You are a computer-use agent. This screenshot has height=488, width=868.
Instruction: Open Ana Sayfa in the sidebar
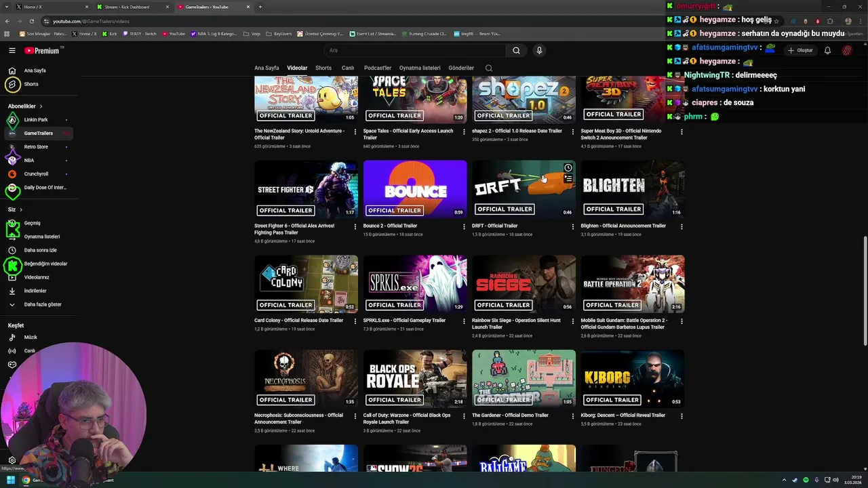click(37, 70)
